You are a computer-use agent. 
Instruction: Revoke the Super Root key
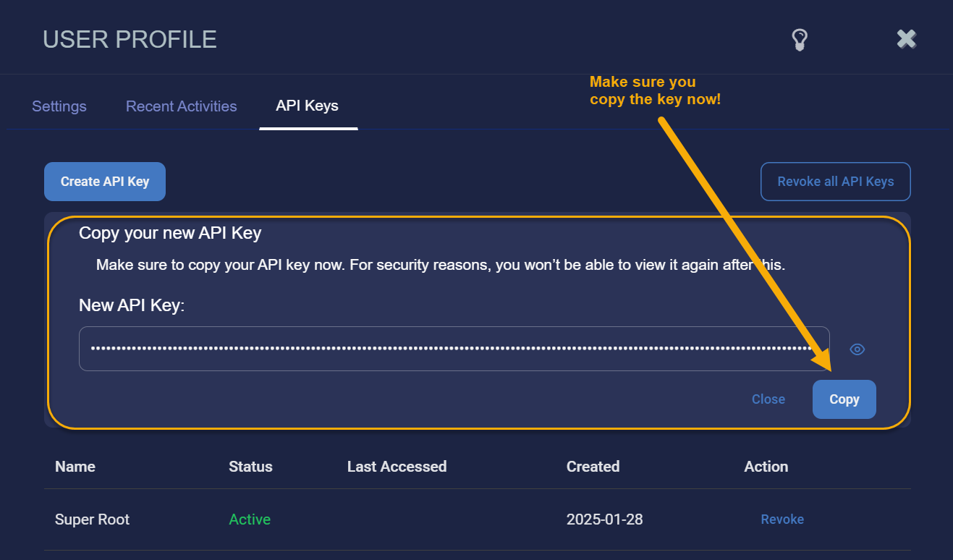782,519
